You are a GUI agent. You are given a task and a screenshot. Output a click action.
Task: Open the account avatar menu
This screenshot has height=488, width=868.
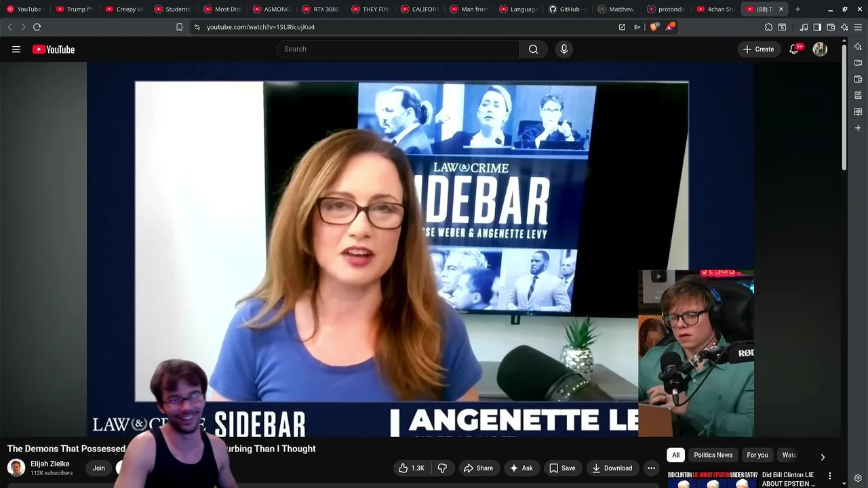(x=820, y=49)
